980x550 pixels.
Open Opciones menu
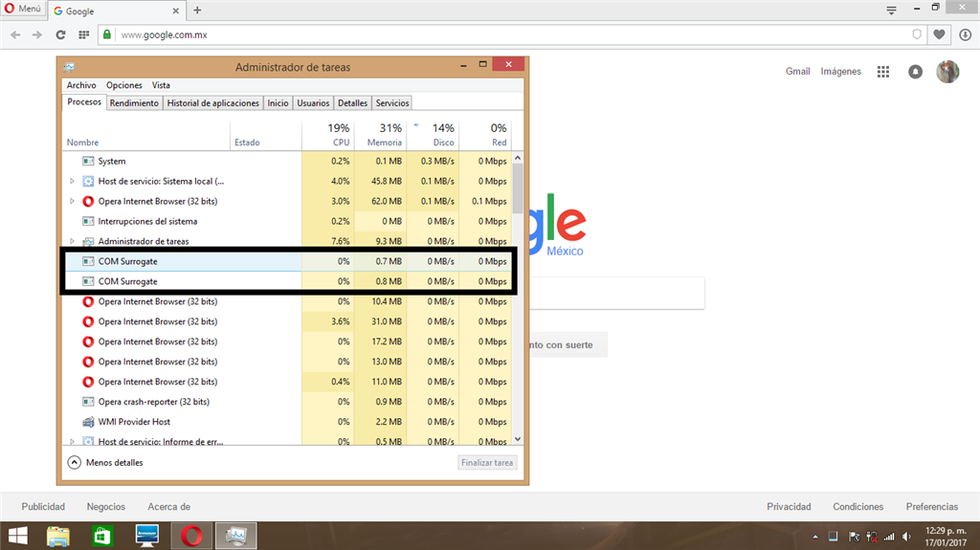tap(123, 85)
